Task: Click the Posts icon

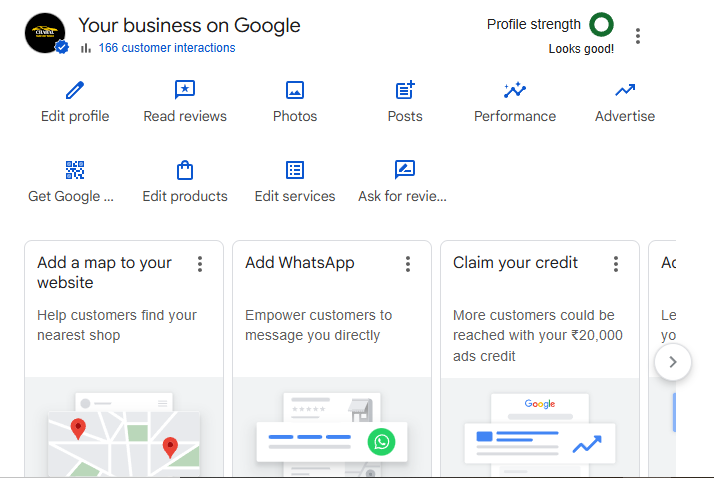Action: pyautogui.click(x=405, y=91)
